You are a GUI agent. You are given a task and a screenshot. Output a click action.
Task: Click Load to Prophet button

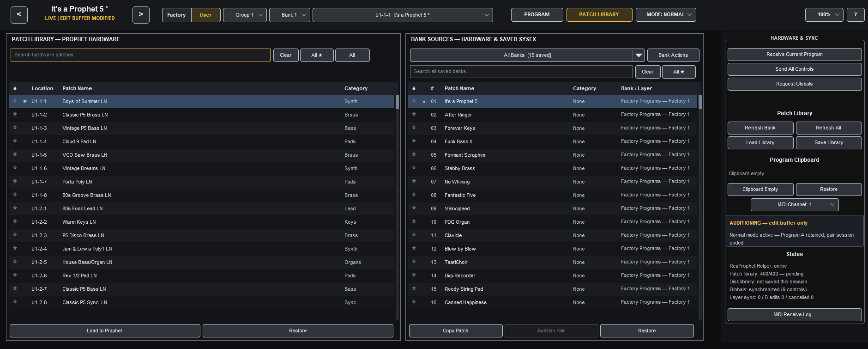point(105,331)
